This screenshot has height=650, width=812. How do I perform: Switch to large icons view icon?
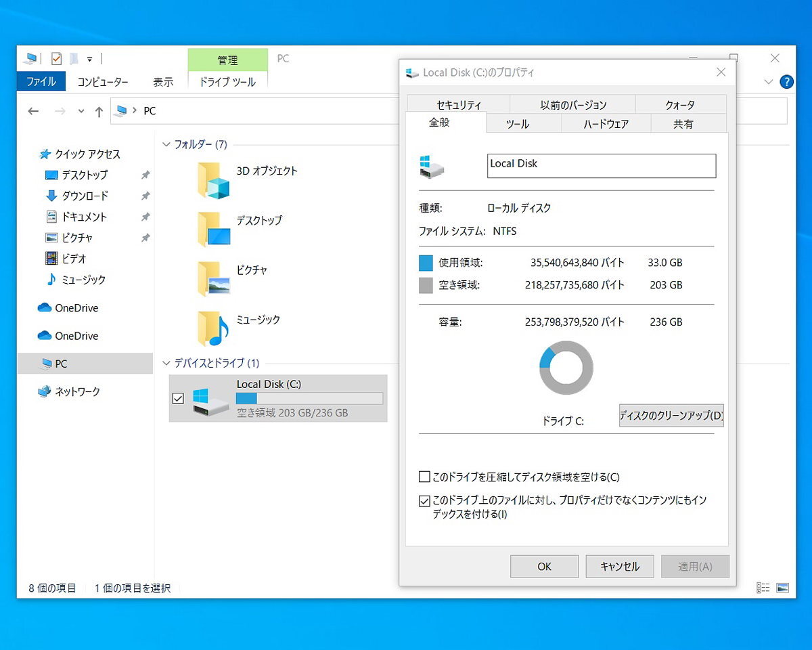783,588
